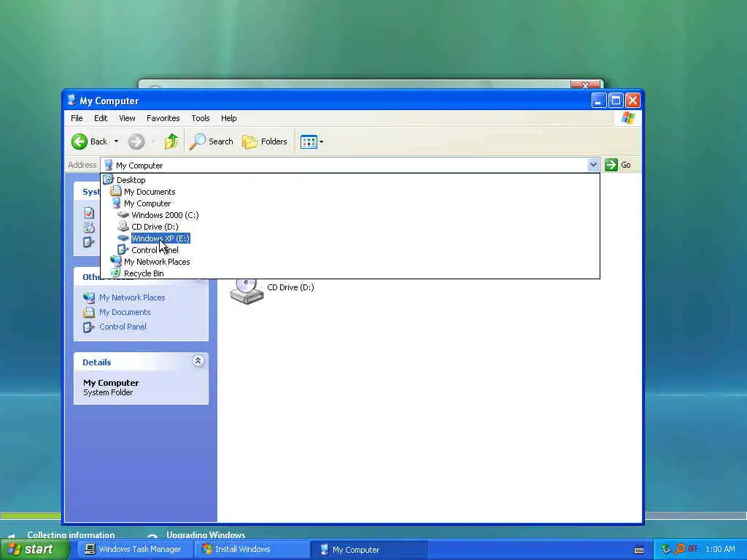Image resolution: width=747 pixels, height=560 pixels.
Task: Click the My Computer taskbar button
Action: pos(368,550)
